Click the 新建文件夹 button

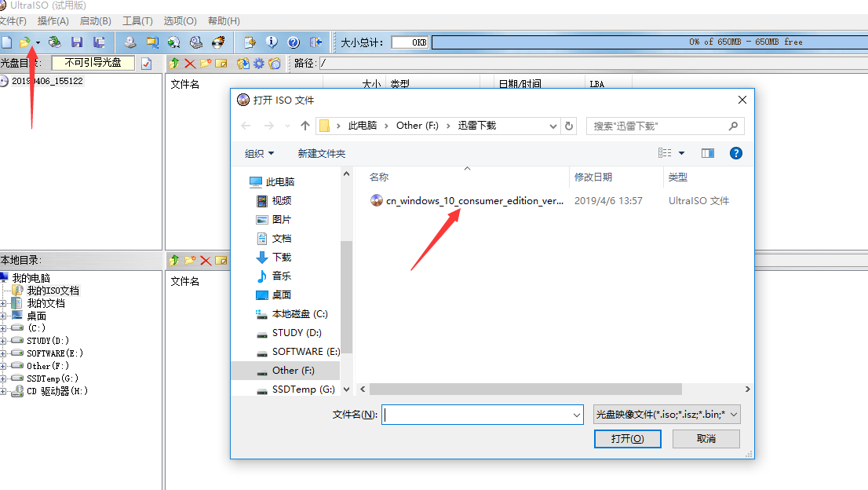[x=321, y=153]
